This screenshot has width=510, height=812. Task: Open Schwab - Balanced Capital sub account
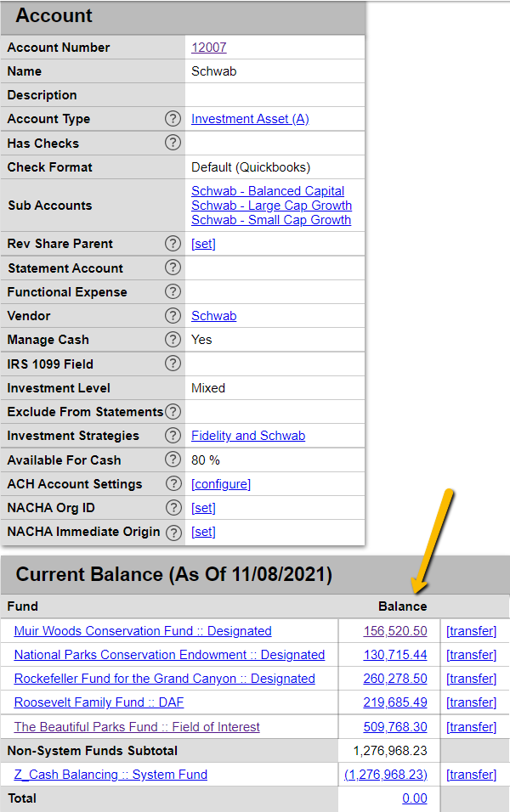pyautogui.click(x=268, y=191)
